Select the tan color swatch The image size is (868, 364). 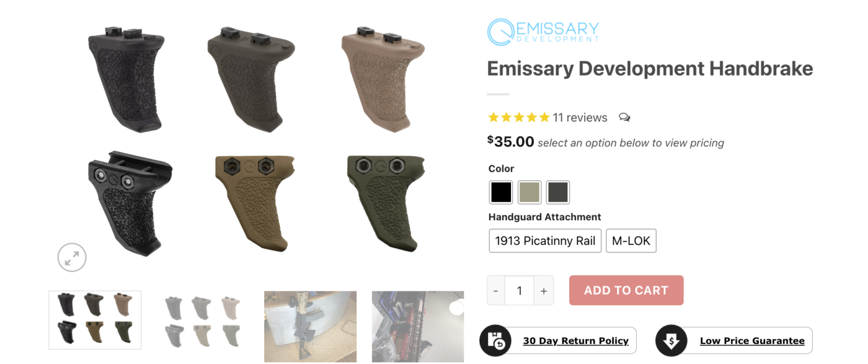coord(529,192)
